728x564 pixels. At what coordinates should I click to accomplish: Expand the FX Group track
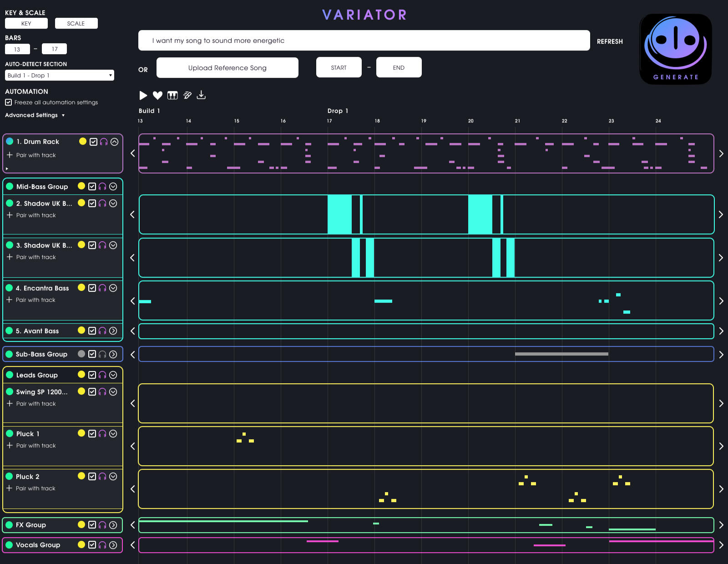[113, 525]
